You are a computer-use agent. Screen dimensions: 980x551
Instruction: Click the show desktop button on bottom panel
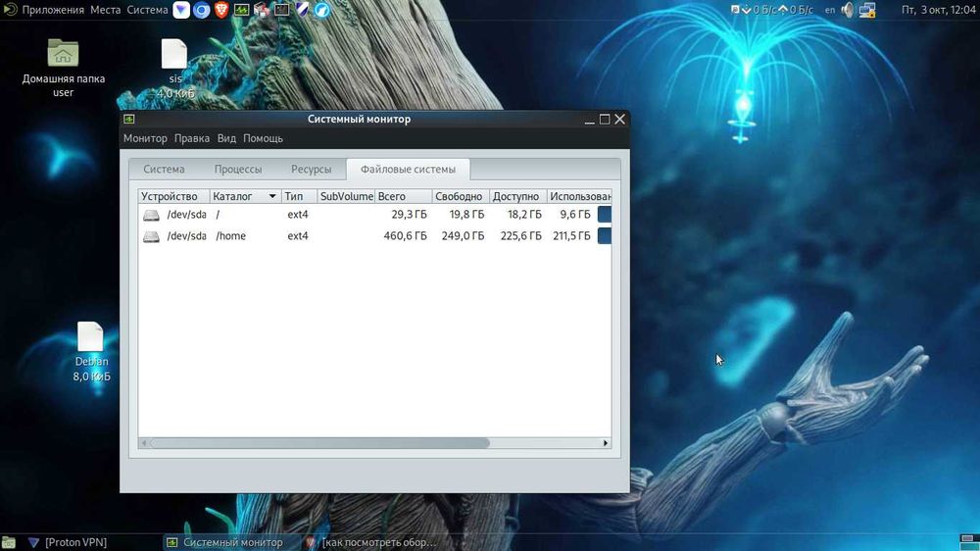(9, 542)
